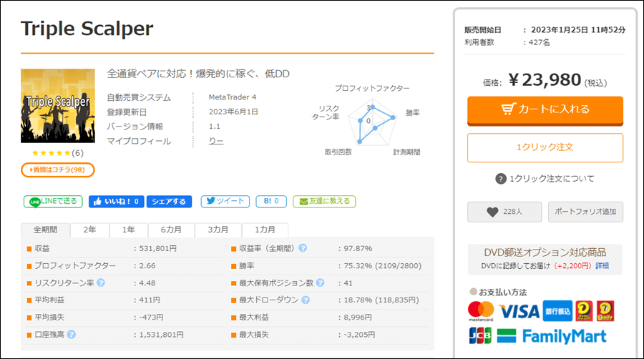Tweet with the ツイート button
644x359 pixels.
click(225, 202)
